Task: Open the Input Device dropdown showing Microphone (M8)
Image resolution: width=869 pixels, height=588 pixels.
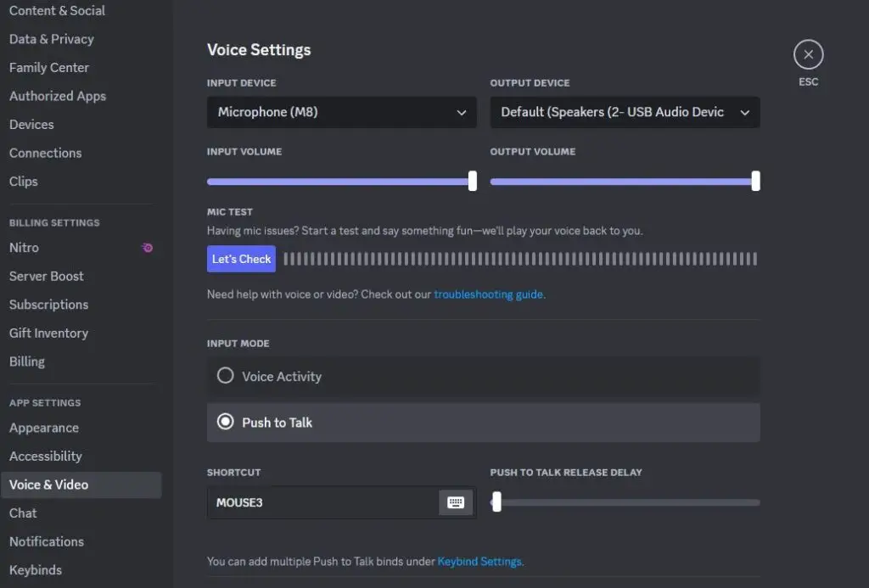Action: tap(341, 113)
